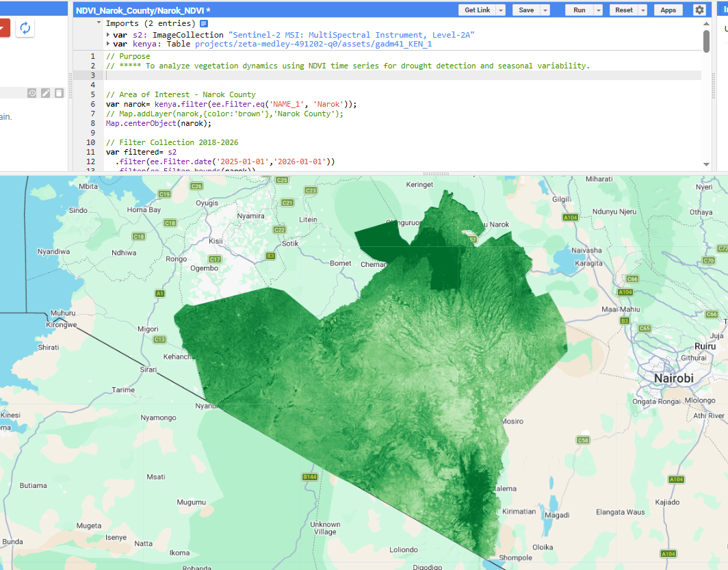Click the A104 road marker near Naivasha
The width and height of the screenshot is (728, 570).
tap(570, 218)
